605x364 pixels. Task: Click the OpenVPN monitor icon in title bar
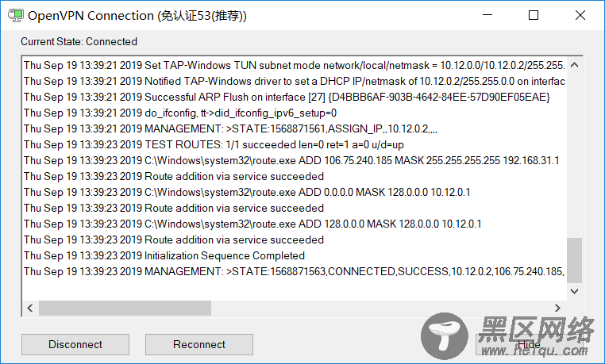click(16, 15)
